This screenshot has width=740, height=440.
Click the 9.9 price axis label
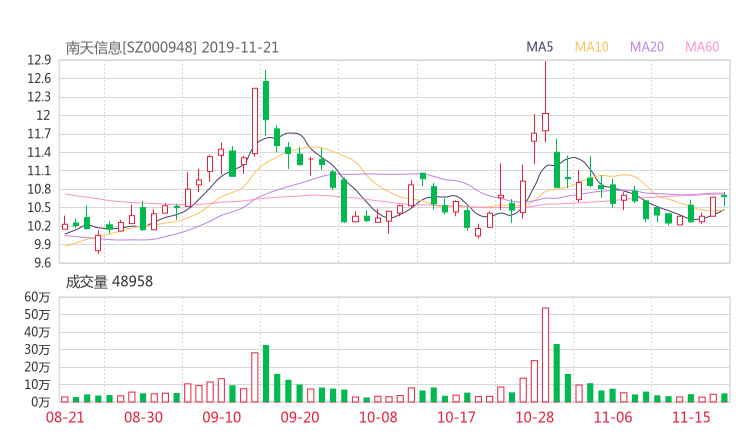pyautogui.click(x=42, y=245)
